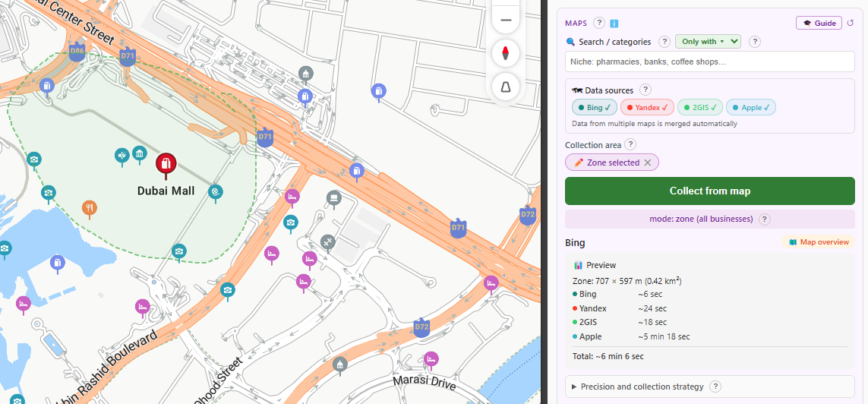Select the orange restaurant fork-and-knife pin
The height and width of the screenshot is (404, 868).
point(90,208)
